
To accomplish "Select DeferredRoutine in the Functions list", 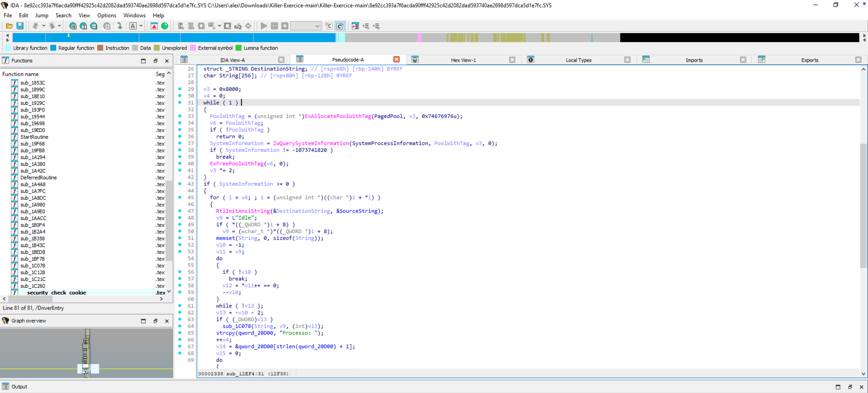I will tap(38, 178).
